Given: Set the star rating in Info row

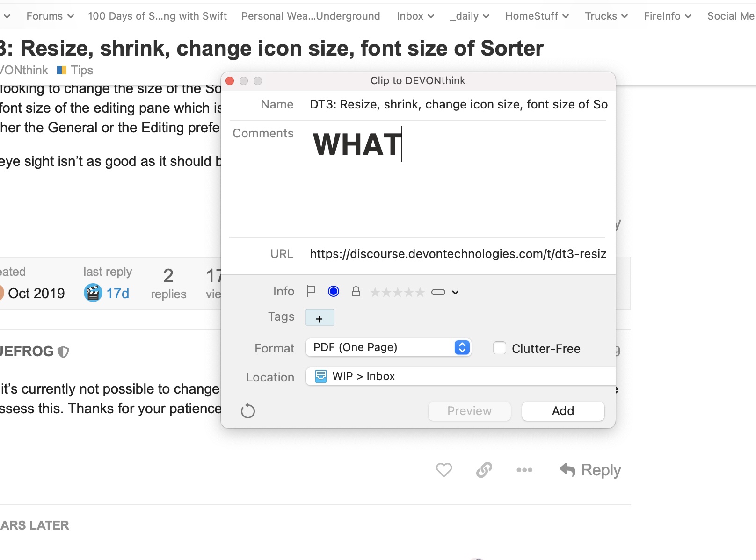Looking at the screenshot, I should pos(397,293).
